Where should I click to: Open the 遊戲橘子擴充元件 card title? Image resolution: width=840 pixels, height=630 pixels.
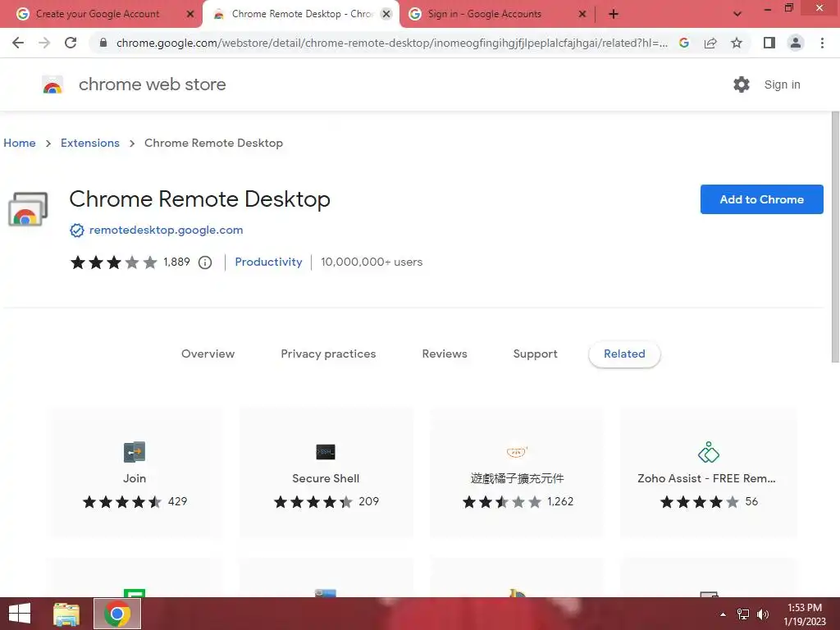pos(517,478)
